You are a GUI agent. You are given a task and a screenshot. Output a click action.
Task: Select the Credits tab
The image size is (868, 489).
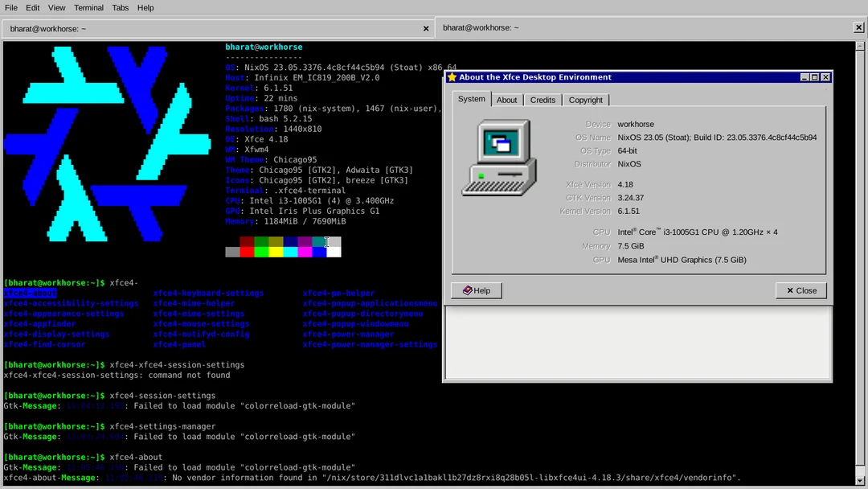click(x=542, y=101)
